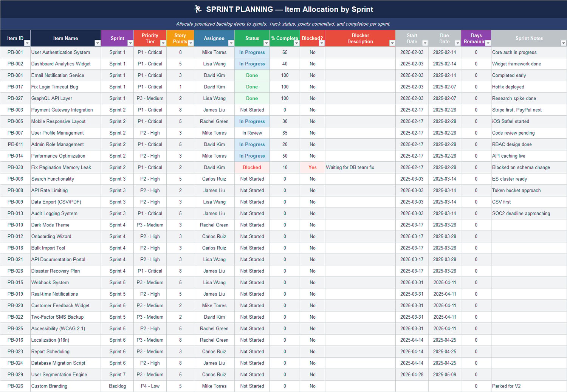Select the 'Backlog' sprint cell for PB-026
567x392 pixels.
click(117, 386)
